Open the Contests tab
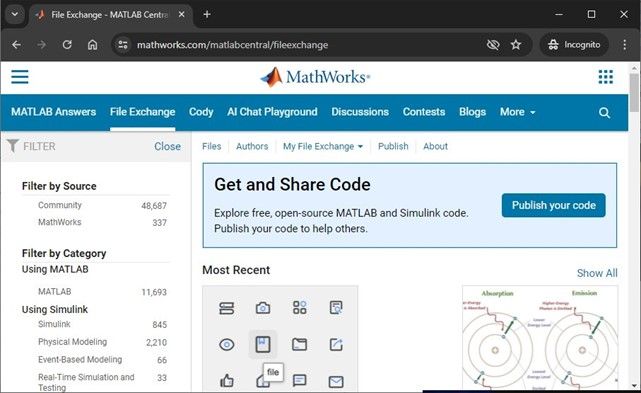641x393 pixels. coord(424,112)
